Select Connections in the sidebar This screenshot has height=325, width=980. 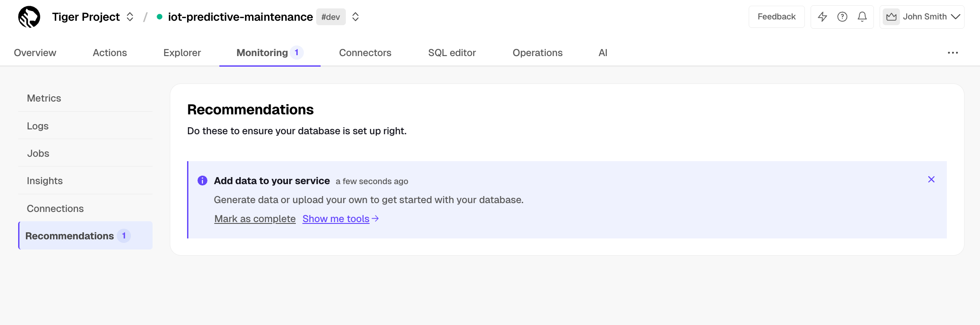click(x=55, y=208)
